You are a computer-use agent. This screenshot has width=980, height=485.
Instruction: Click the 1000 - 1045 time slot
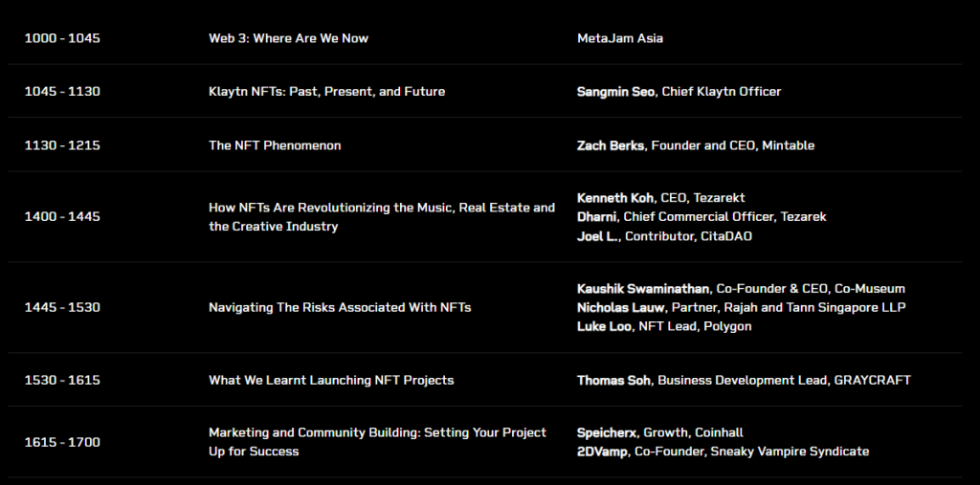[62, 38]
